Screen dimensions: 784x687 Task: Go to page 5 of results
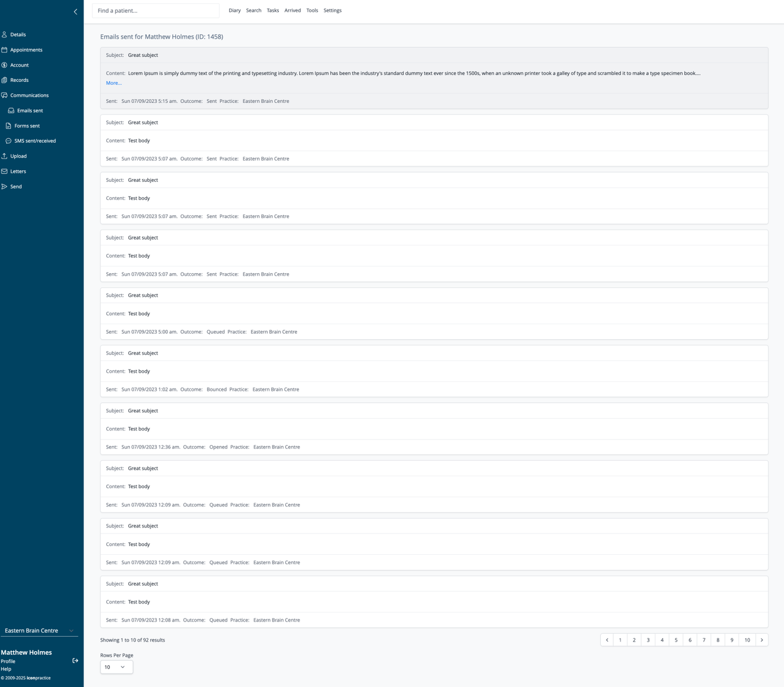(676, 640)
